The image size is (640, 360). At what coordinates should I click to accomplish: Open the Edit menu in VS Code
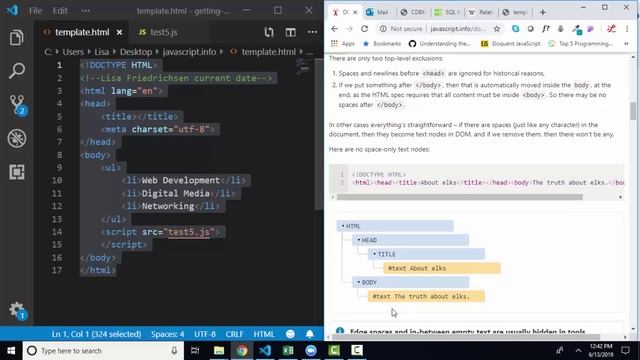(x=60, y=11)
